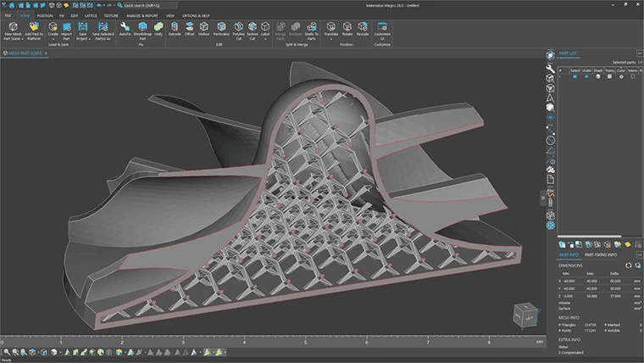Toggle the part's shading mode in Part List
The width and height of the screenshot is (644, 363).
[x=598, y=76]
